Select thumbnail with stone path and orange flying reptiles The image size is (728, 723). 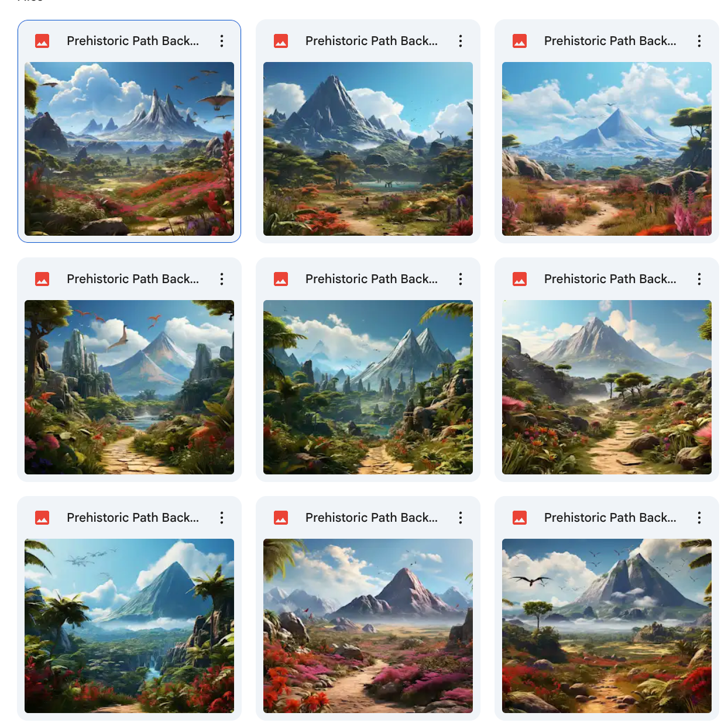pos(129,387)
